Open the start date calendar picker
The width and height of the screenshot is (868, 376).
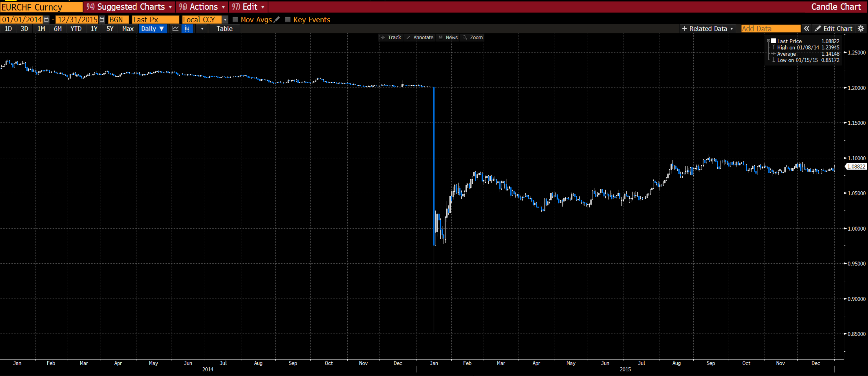[x=47, y=20]
